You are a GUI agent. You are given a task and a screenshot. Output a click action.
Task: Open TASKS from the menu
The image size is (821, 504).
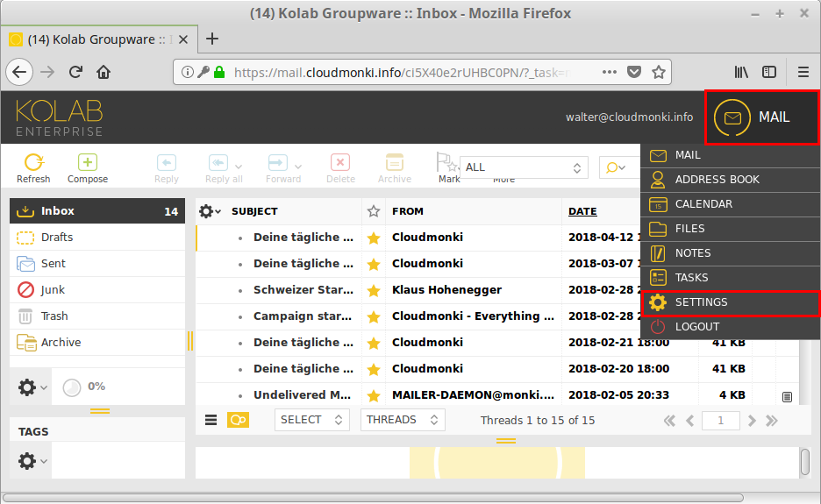point(731,278)
